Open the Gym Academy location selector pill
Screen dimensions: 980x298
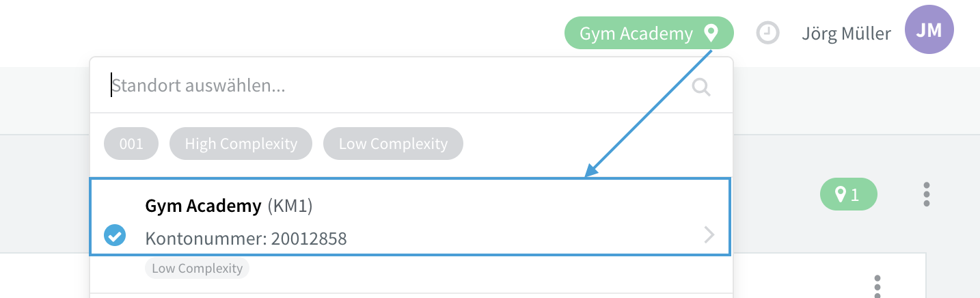coord(649,33)
